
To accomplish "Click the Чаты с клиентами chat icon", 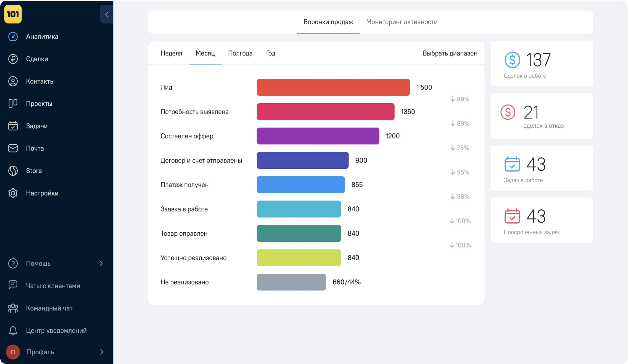I will point(13,285).
